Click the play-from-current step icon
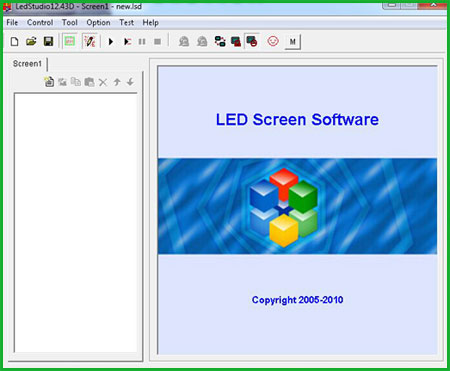This screenshot has width=450, height=371. (x=127, y=42)
